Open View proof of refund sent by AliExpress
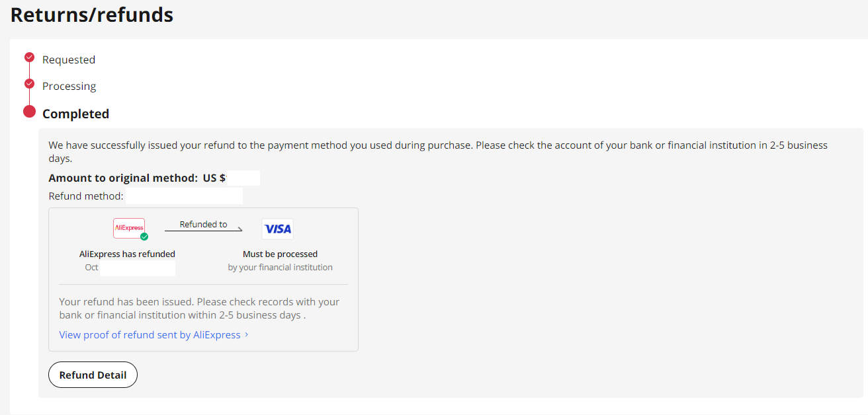 150,334
